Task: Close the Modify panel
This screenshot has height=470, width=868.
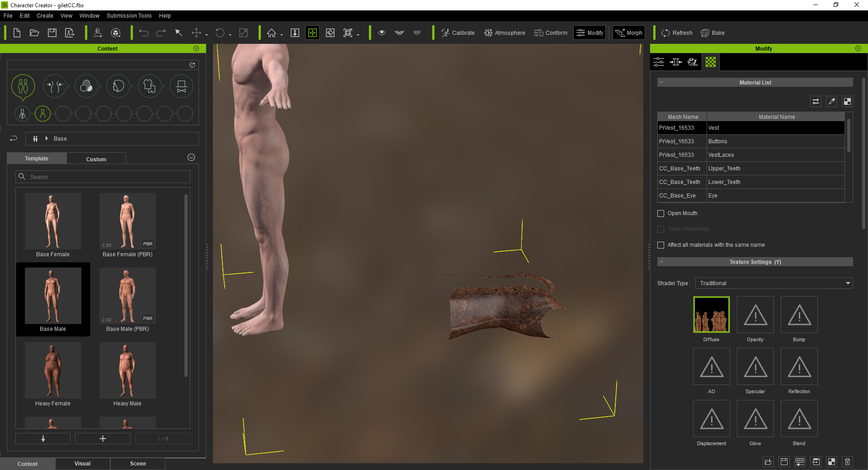Action: coord(858,48)
